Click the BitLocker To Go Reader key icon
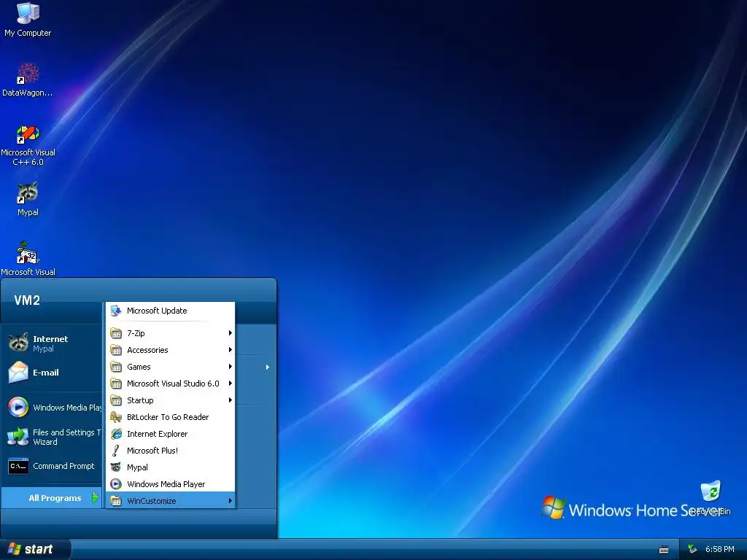 click(116, 417)
